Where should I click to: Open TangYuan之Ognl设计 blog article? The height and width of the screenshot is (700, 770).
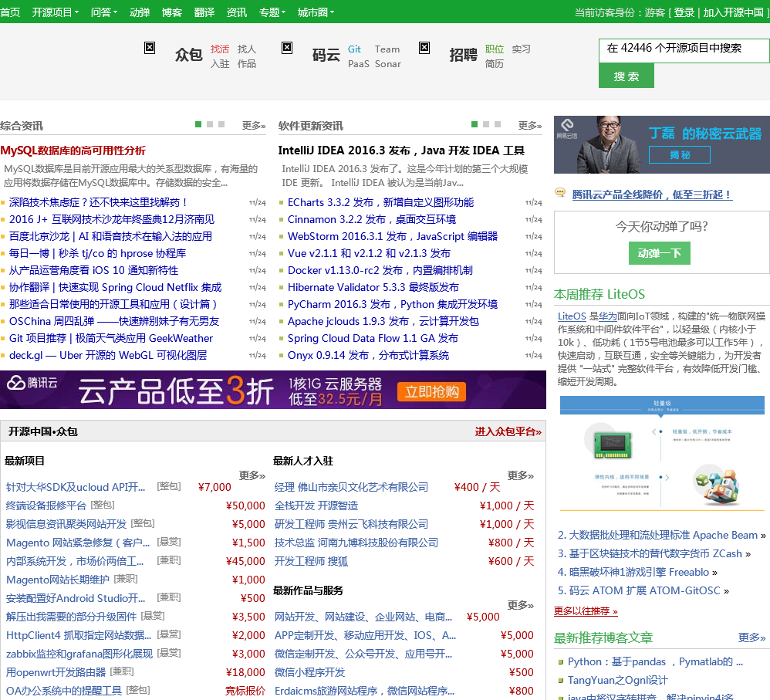coord(618,681)
